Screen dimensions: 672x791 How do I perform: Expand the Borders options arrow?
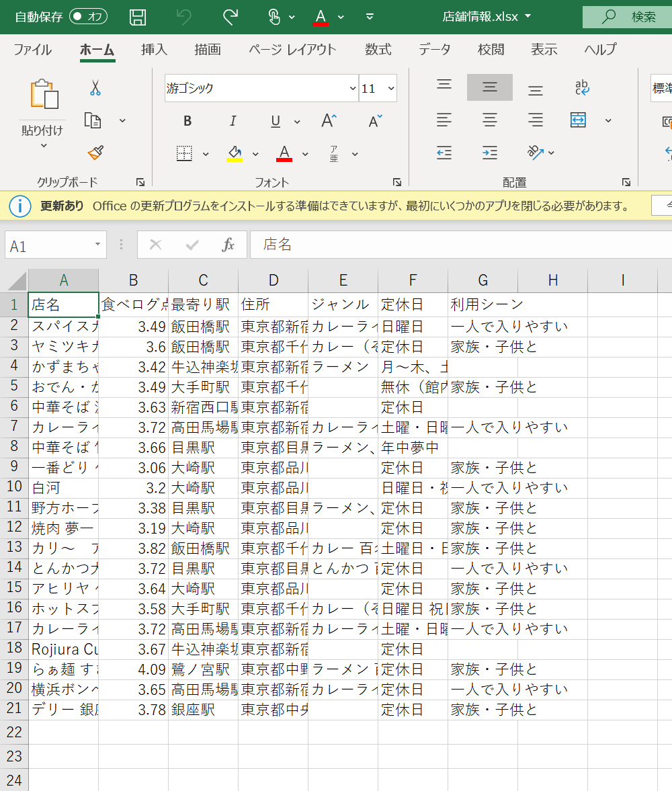(206, 154)
